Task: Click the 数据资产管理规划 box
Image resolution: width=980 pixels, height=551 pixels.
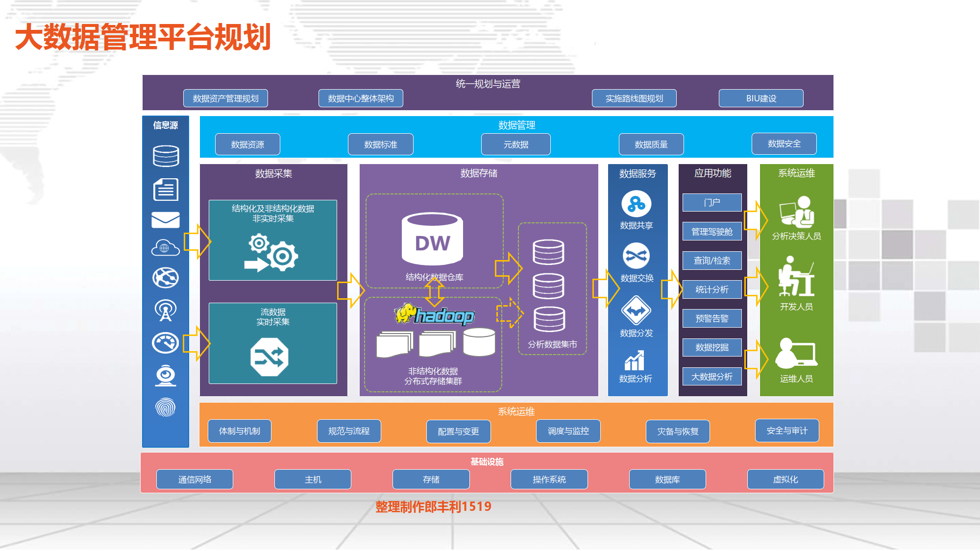Action: click(225, 98)
